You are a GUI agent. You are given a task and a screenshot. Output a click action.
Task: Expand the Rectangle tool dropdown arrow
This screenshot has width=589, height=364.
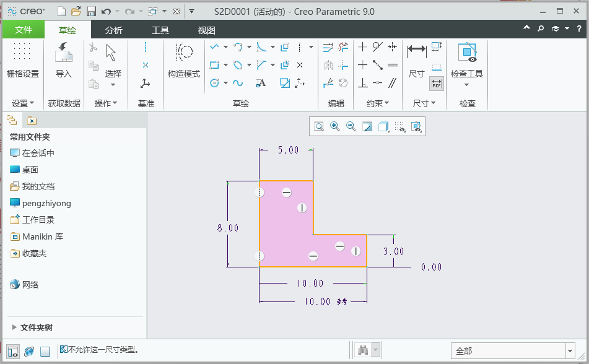(226, 65)
